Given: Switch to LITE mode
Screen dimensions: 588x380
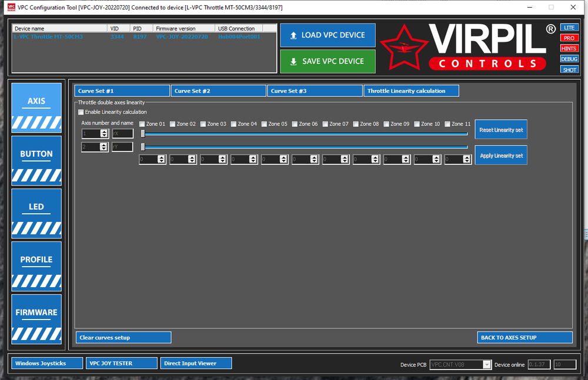Looking at the screenshot, I should (569, 28).
